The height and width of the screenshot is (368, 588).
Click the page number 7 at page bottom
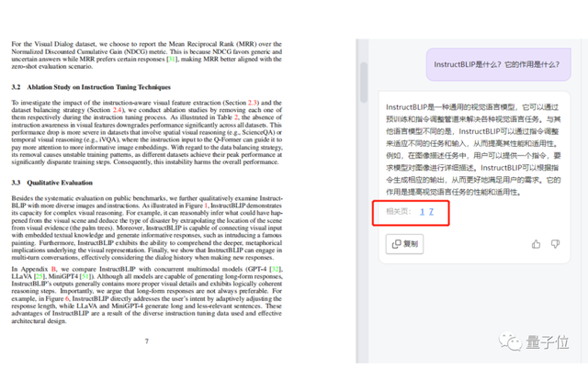147,341
